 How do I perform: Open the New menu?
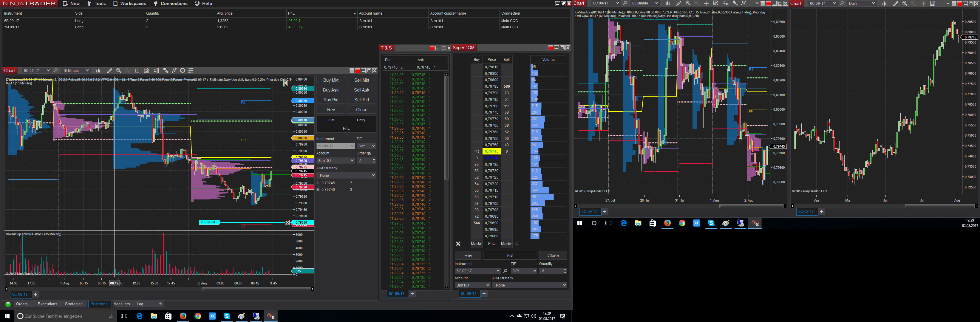[71, 3]
